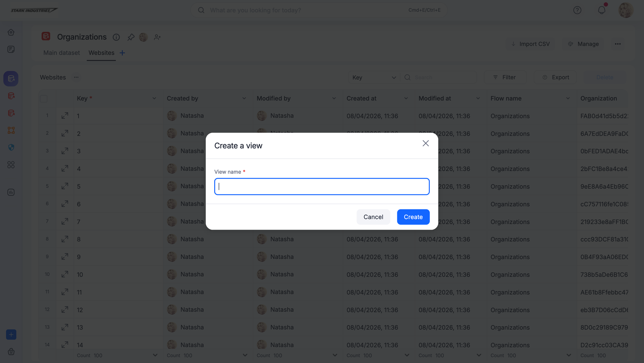Click the add member icon
The width and height of the screenshot is (644, 363).
pos(157,37)
